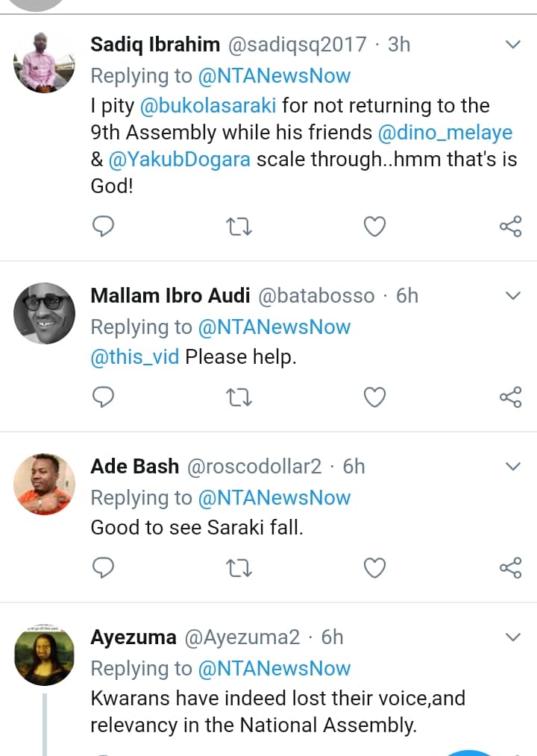Like Mallam Ibro Audi's tweet
537x756 pixels.
click(x=374, y=397)
